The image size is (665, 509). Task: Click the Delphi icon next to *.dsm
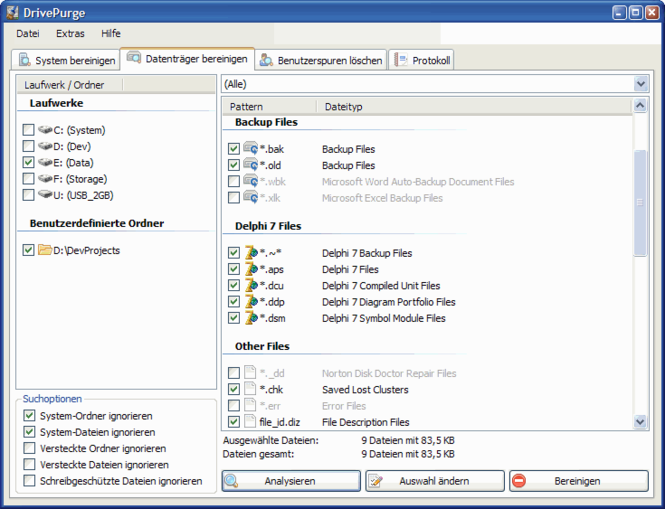coord(251,318)
